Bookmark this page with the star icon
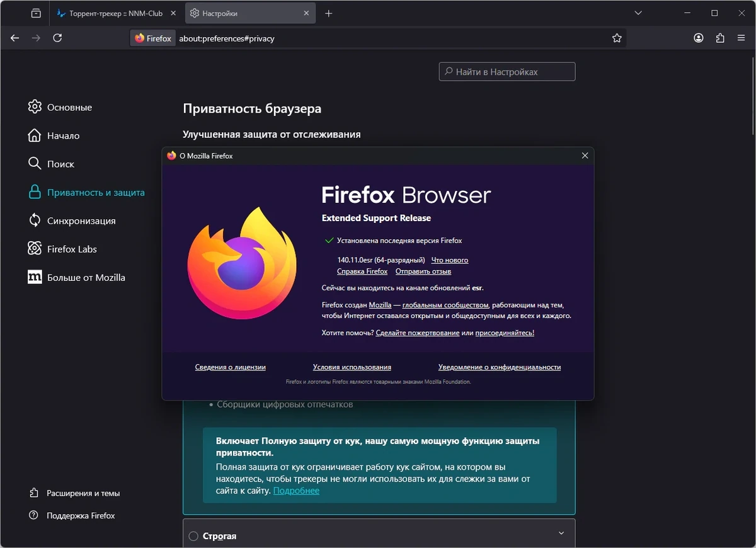This screenshot has width=756, height=548. pos(617,38)
